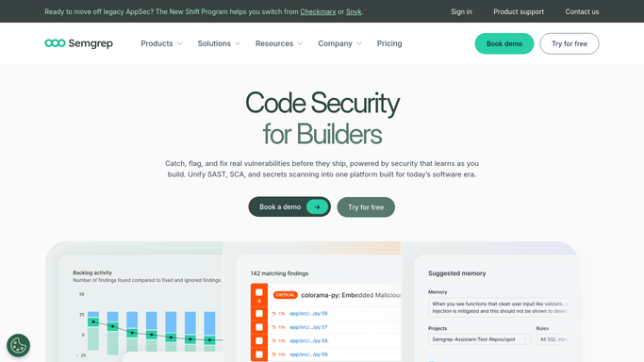Open the Projects dropdown Semgrep-Assistant-Test-Repos/spot

point(479,339)
